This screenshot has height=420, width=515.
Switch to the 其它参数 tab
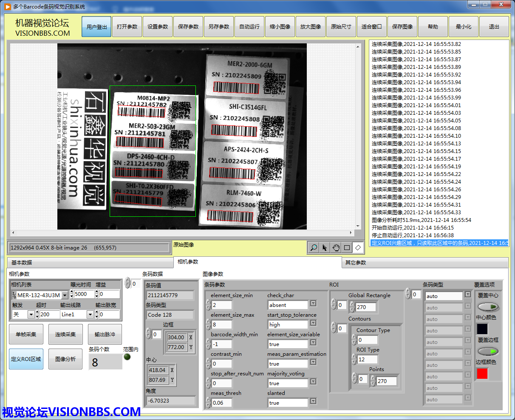pos(355,263)
